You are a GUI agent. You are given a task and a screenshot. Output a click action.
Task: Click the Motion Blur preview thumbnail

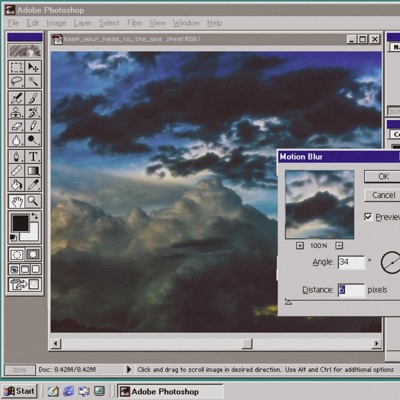pos(320,204)
